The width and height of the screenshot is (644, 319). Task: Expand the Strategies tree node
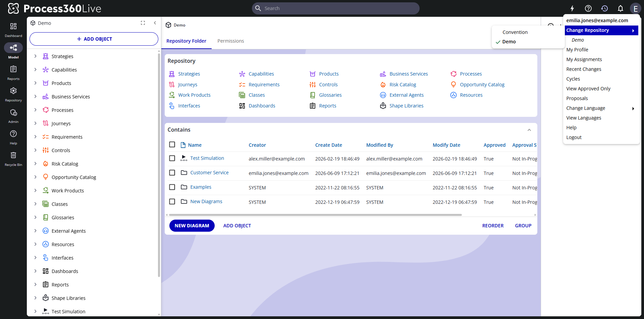tap(36, 56)
